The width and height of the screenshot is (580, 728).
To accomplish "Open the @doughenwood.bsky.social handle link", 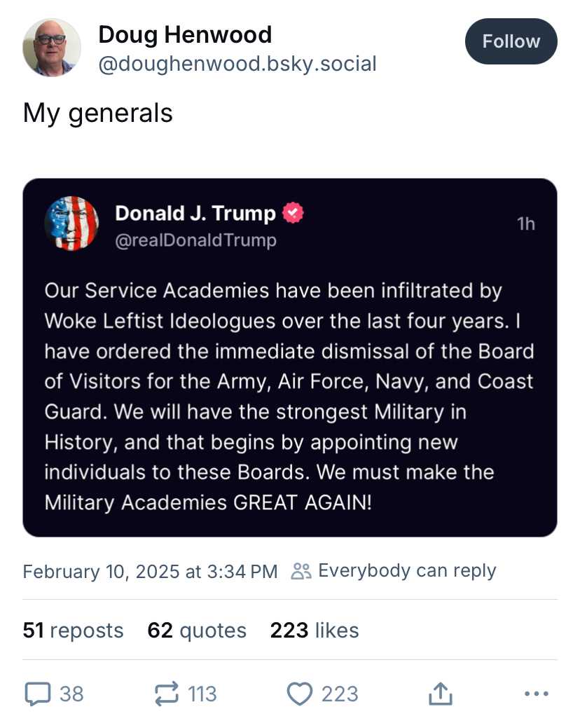I will [237, 64].
